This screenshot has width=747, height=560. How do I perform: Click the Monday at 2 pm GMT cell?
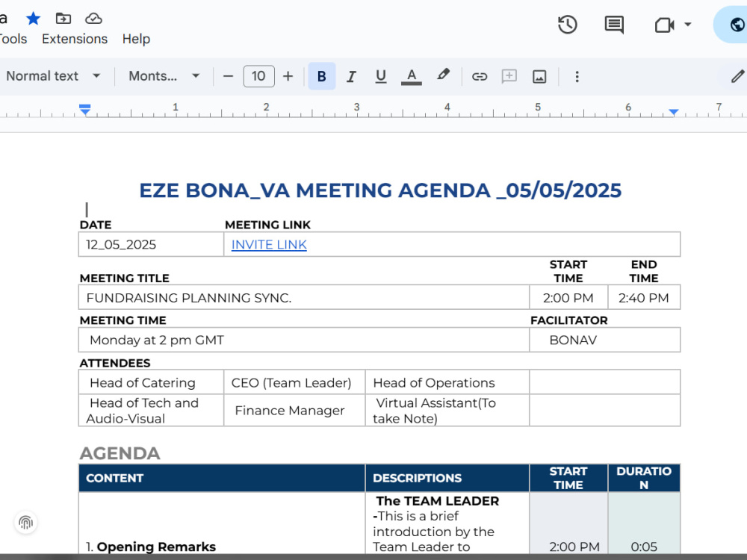tap(304, 340)
